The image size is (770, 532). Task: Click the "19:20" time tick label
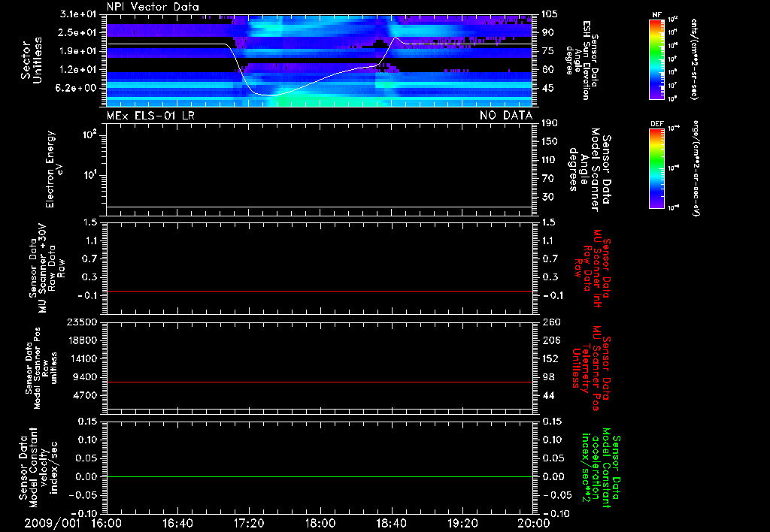pyautogui.click(x=462, y=524)
